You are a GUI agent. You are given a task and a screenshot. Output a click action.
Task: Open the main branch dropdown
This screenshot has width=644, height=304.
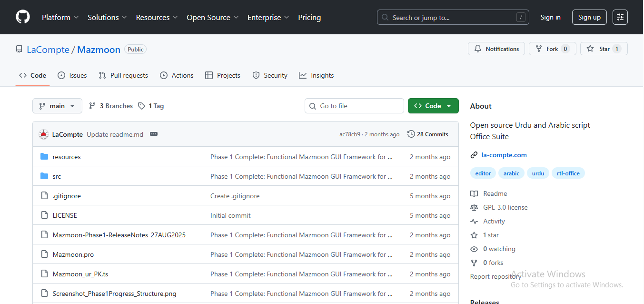coord(57,106)
